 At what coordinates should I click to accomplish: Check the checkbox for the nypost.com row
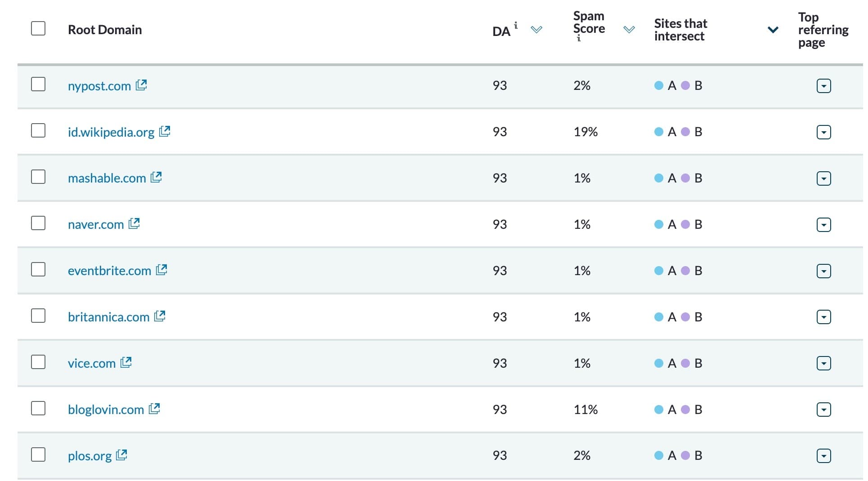38,84
